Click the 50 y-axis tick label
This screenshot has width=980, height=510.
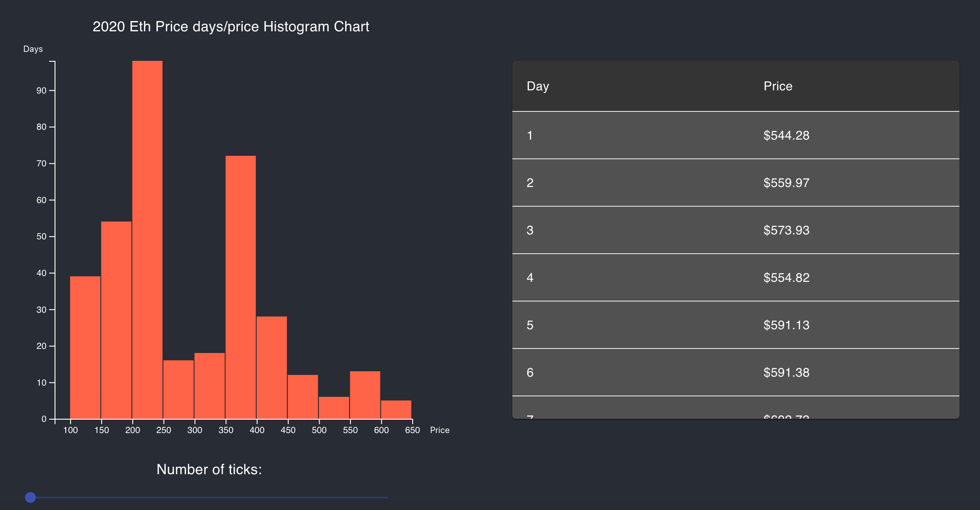point(42,236)
